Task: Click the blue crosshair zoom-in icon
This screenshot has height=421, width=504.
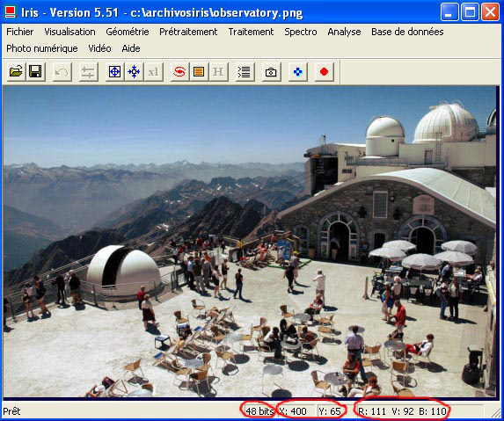Action: click(114, 71)
